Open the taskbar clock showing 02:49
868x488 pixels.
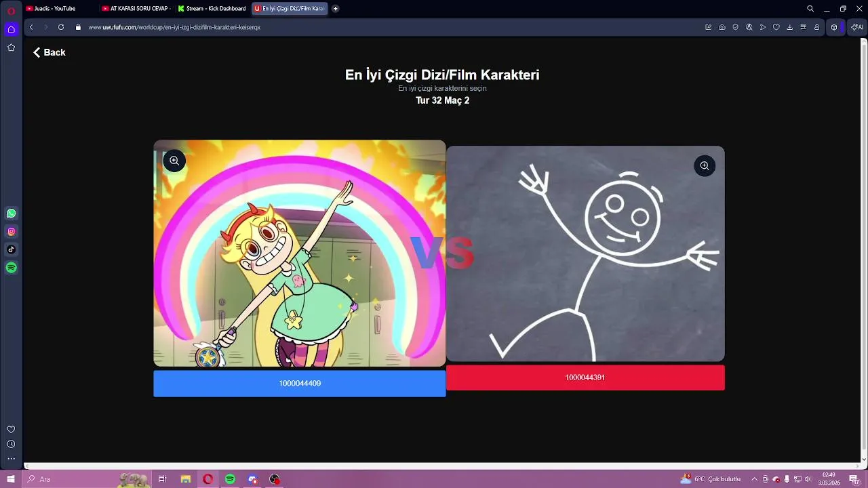point(829,479)
